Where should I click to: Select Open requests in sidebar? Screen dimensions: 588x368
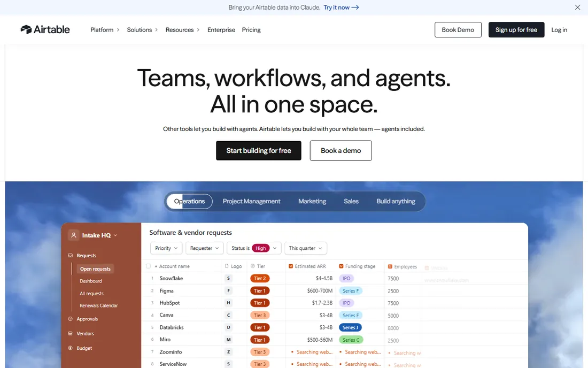[95, 269]
